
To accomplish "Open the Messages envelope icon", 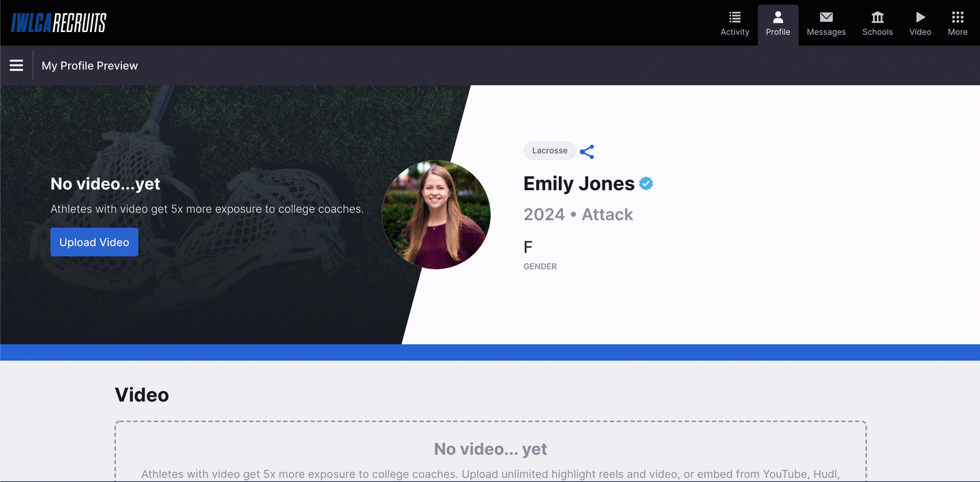I will (826, 17).
